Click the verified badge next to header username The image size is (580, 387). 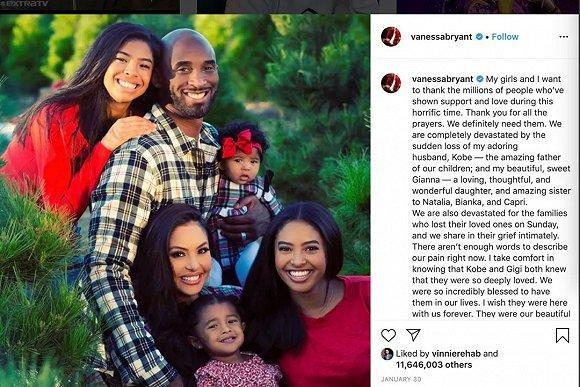(479, 37)
